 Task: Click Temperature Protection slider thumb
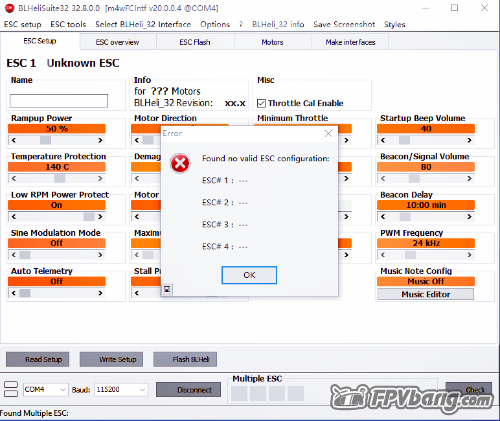coord(60,178)
